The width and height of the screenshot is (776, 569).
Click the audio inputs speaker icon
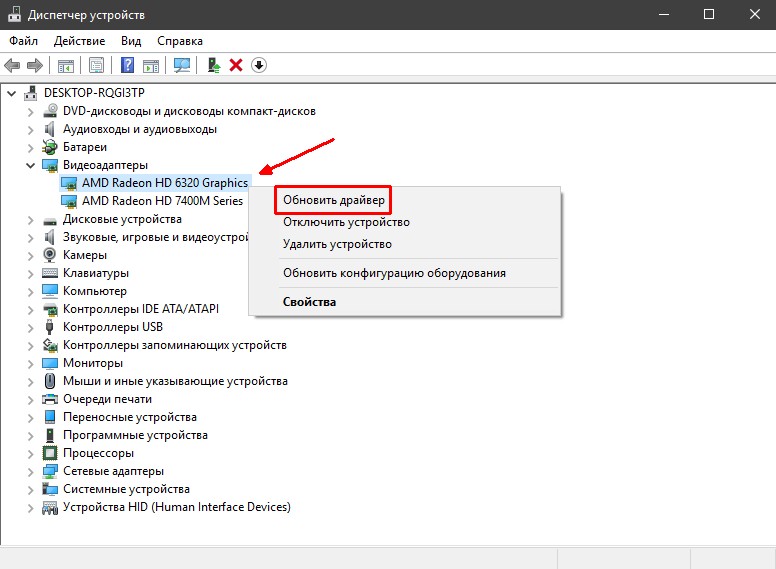click(x=49, y=129)
